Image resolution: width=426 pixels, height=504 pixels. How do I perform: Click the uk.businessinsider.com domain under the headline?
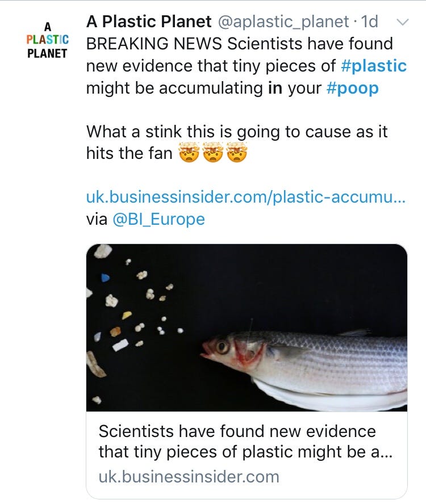pos(189,476)
